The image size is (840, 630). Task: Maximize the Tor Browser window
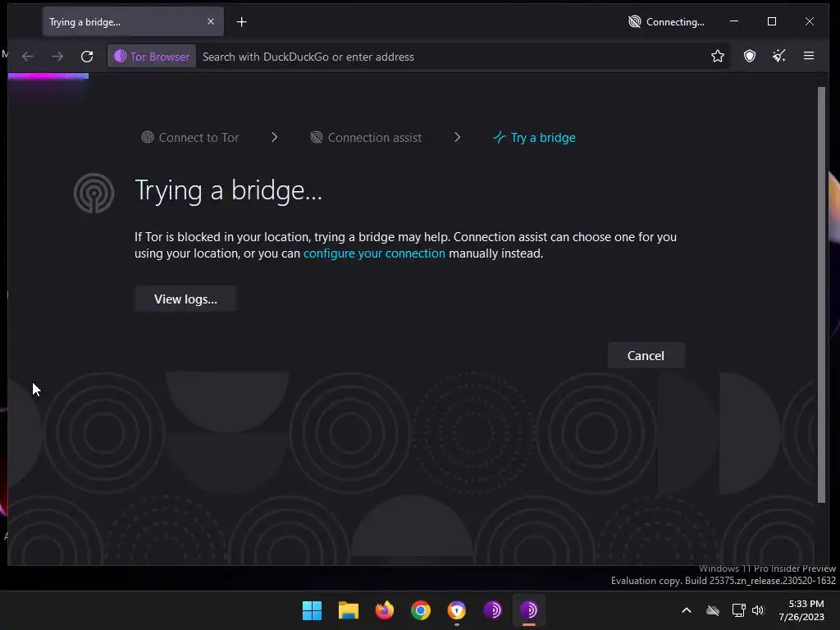[771, 21]
